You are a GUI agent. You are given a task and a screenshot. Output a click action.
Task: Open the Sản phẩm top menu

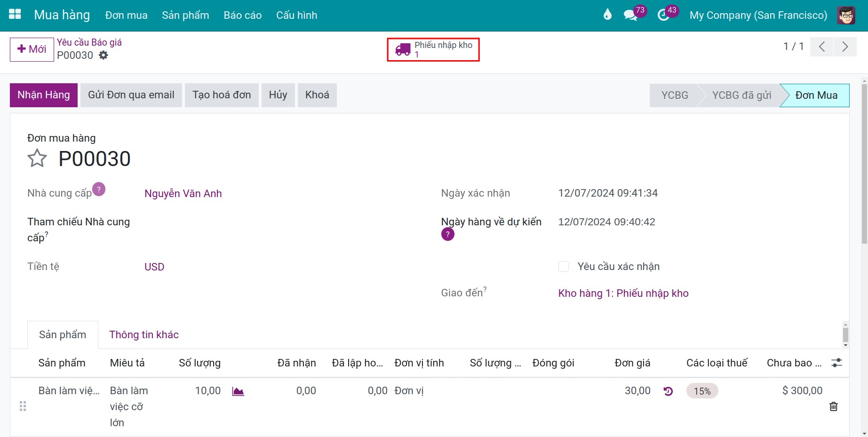185,15
